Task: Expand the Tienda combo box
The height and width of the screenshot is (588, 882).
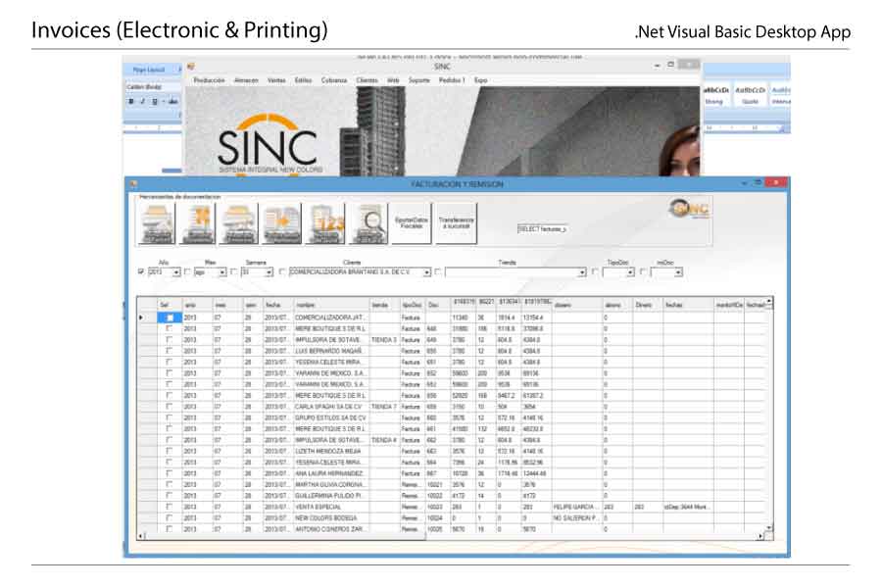Action: click(582, 271)
